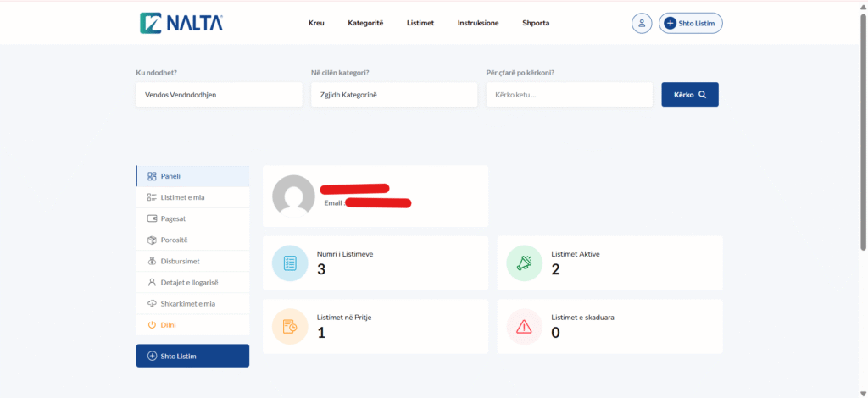Open the user account icon in header
This screenshot has height=398, width=868.
pos(642,23)
